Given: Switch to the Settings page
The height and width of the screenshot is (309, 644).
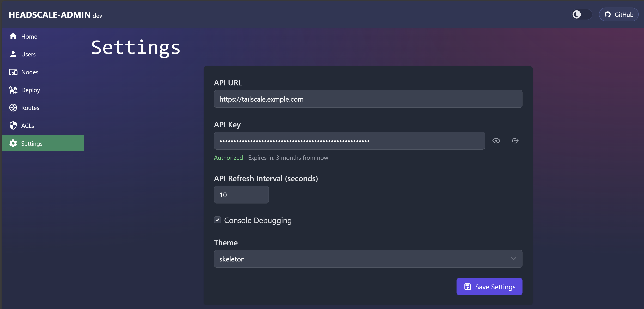Looking at the screenshot, I should [32, 143].
